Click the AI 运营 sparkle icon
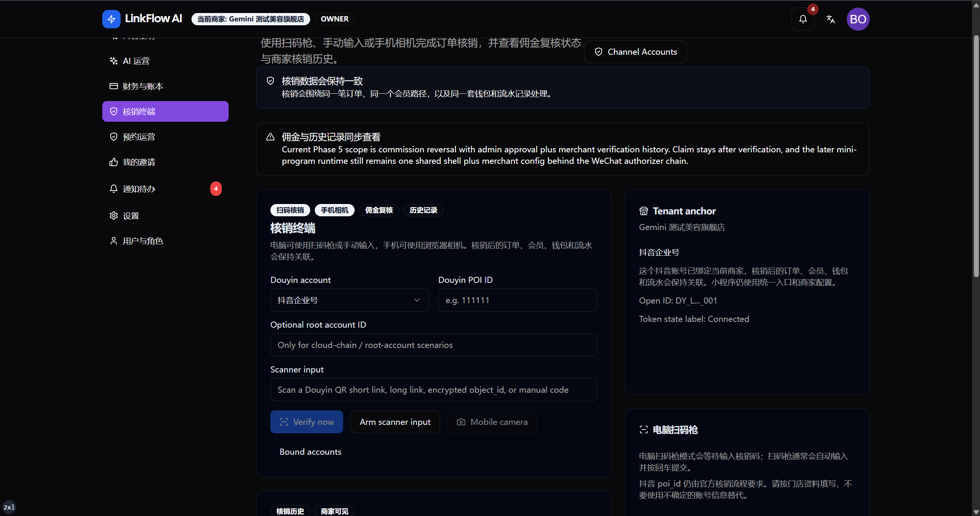The width and height of the screenshot is (980, 516). coord(114,61)
